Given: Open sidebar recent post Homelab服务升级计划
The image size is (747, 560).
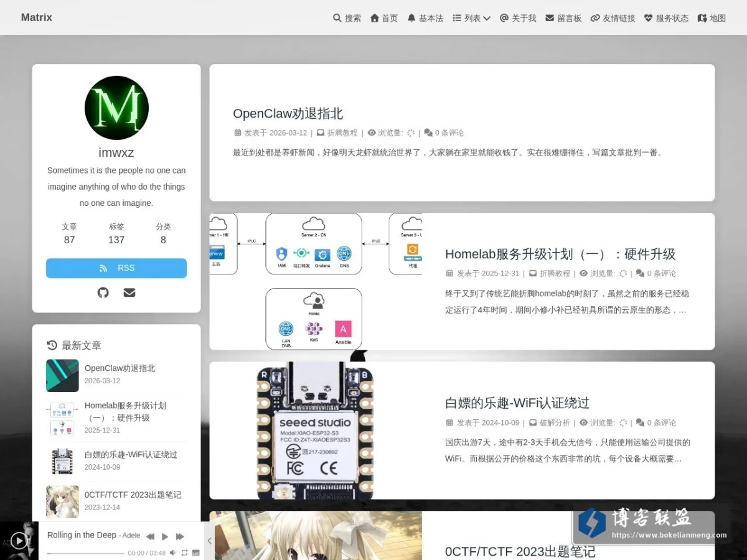Looking at the screenshot, I should (125, 411).
